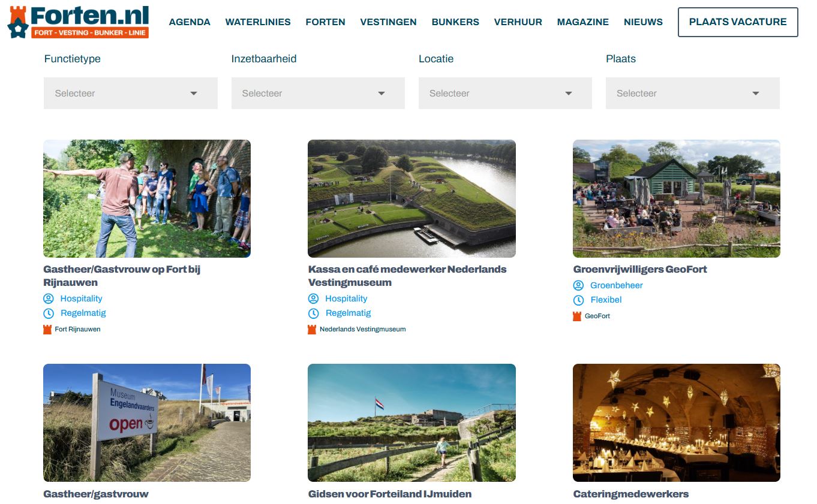Viewport: 817px width, 504px height.
Task: Click the Museum Engelandvaarders sign photo
Action: [x=147, y=422]
